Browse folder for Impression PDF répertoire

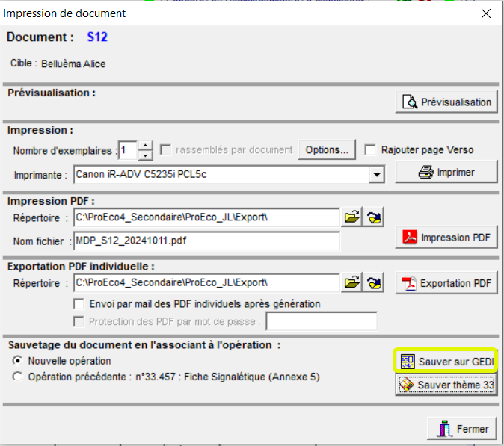[x=351, y=217]
